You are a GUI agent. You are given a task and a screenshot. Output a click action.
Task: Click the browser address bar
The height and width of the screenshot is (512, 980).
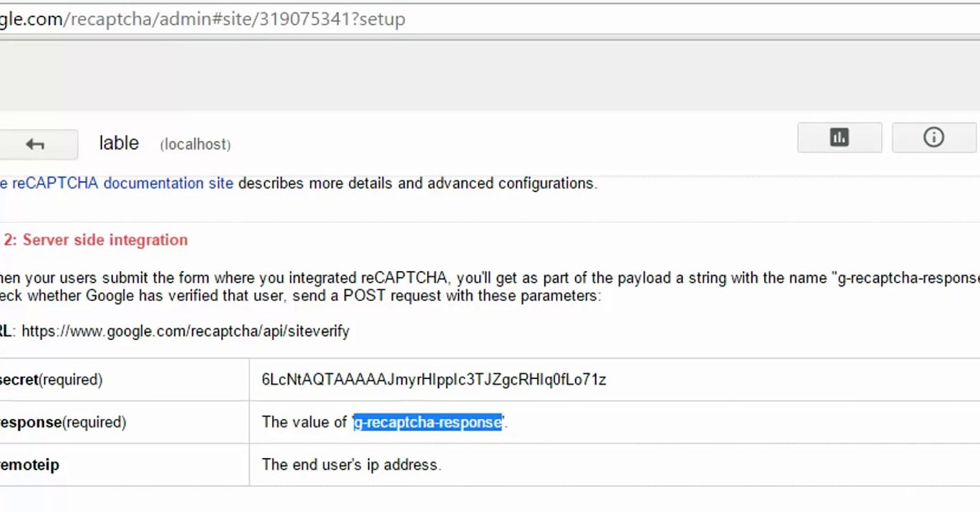click(x=490, y=19)
